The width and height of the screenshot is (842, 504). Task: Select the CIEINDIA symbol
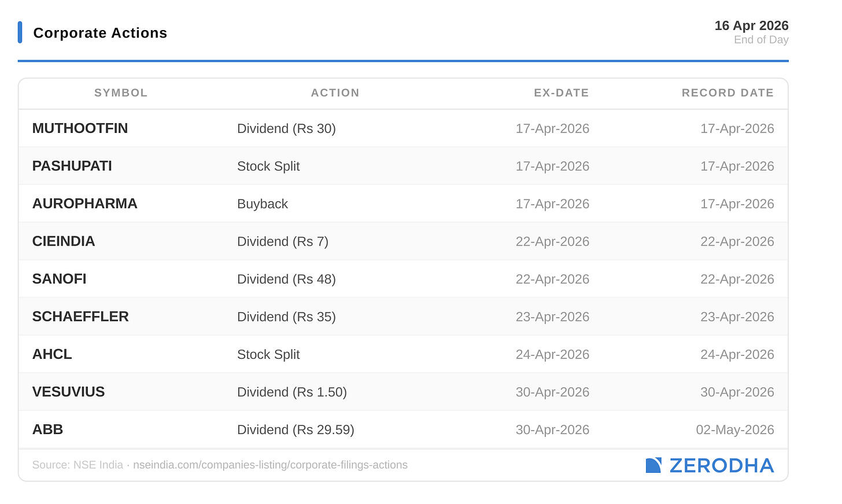tap(64, 241)
